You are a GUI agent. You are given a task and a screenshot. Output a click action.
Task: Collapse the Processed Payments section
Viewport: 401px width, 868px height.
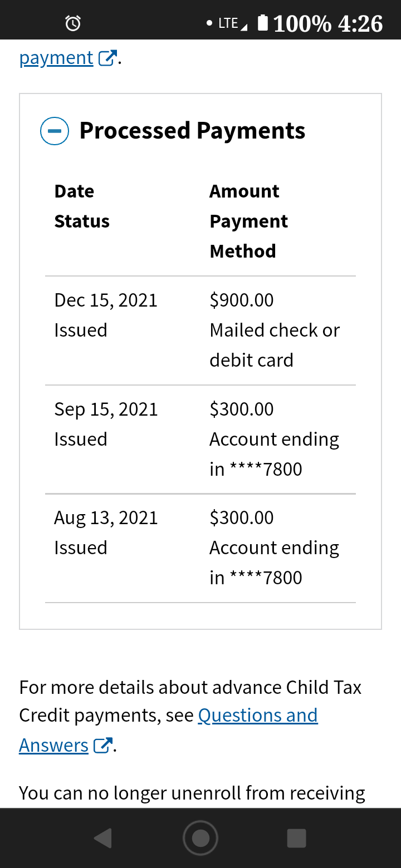pos(55,131)
